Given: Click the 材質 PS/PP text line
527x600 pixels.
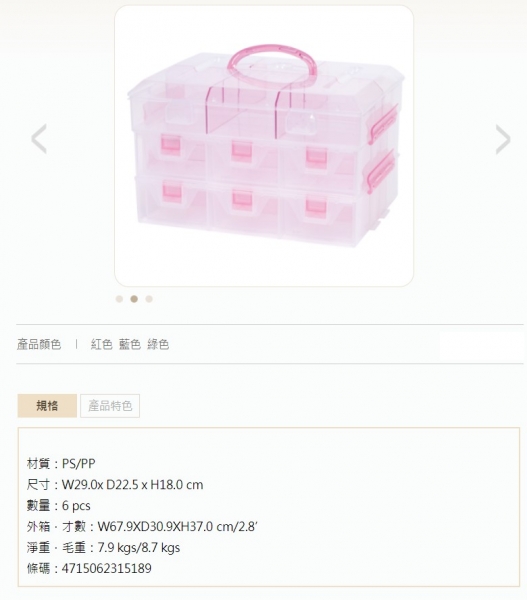Looking at the screenshot, I should click(61, 464).
